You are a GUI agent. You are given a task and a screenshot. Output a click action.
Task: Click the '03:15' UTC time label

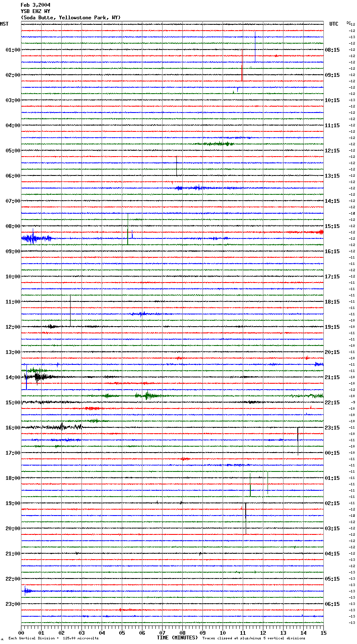(x=332, y=529)
